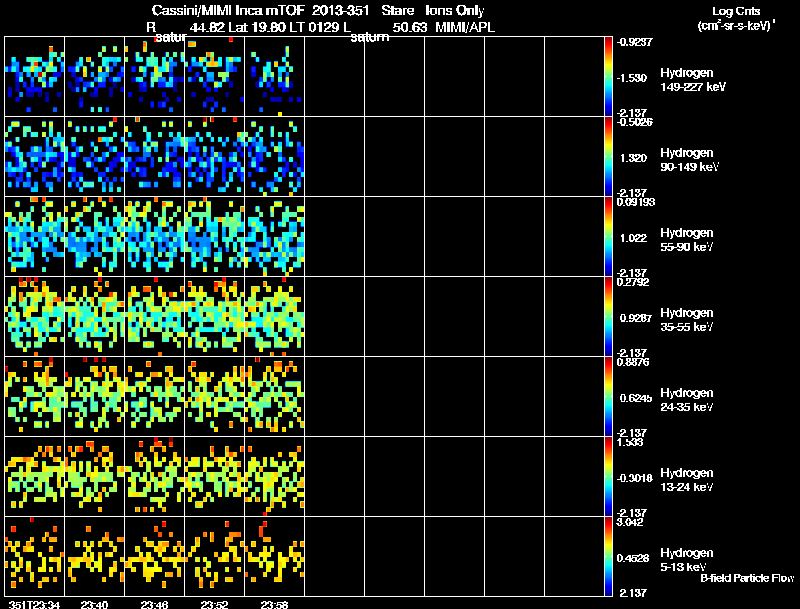
Task: Click the '23:58' time axis label
Action: click(x=274, y=604)
